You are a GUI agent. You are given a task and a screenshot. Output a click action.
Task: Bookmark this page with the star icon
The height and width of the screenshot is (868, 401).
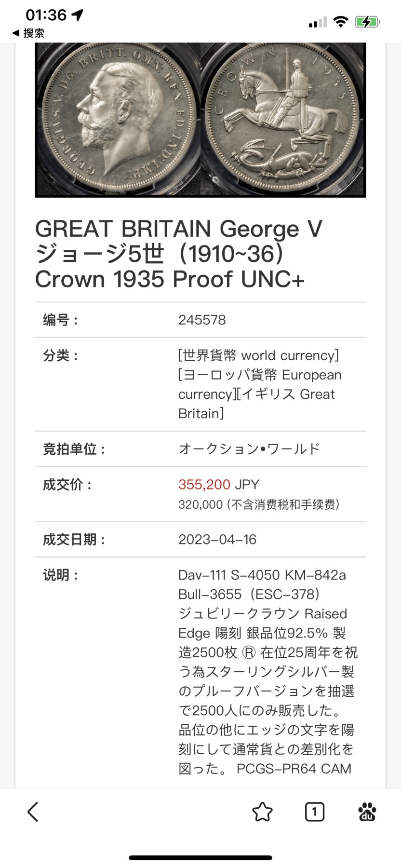[x=262, y=812]
